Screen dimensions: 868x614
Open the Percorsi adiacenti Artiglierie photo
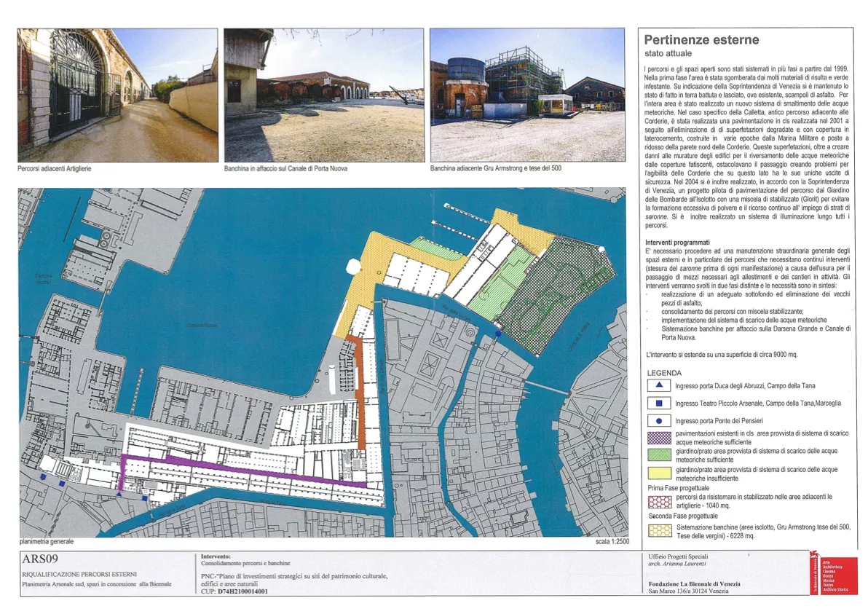(x=118, y=95)
